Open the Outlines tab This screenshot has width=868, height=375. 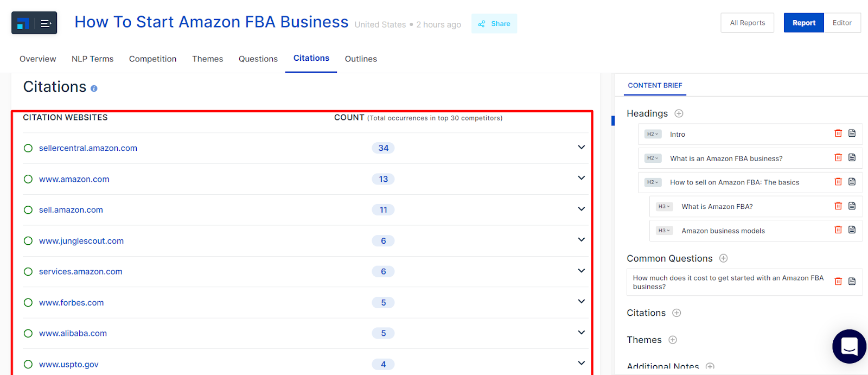tap(361, 59)
